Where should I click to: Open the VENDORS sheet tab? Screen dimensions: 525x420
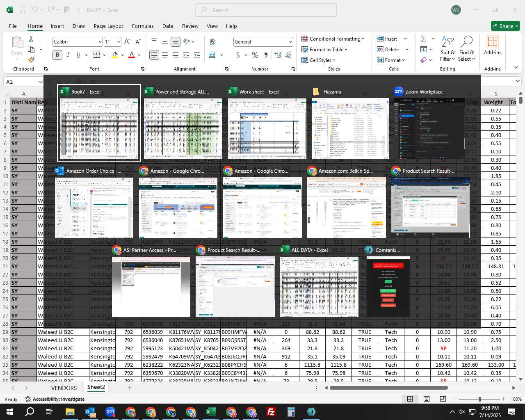[x=64, y=388]
